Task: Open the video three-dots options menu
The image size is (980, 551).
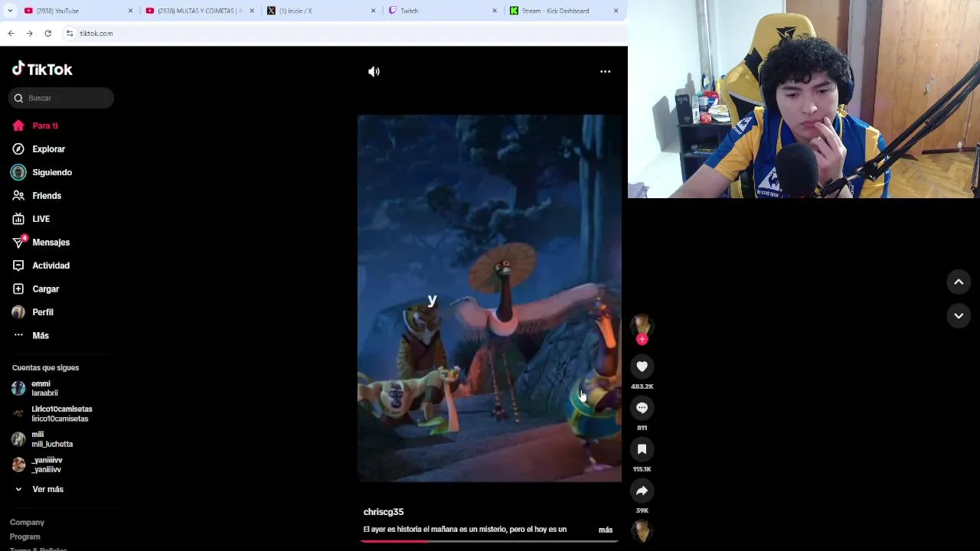Action: (x=605, y=71)
